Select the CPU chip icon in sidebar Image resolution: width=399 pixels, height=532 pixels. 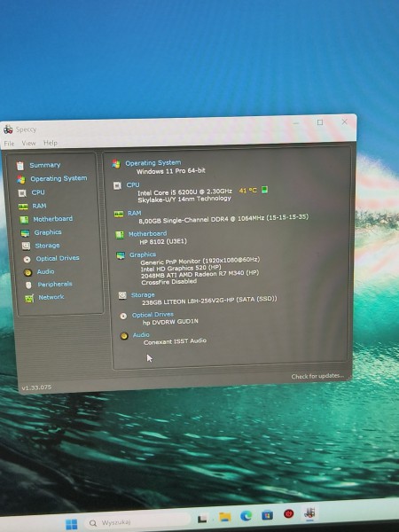coord(22,193)
